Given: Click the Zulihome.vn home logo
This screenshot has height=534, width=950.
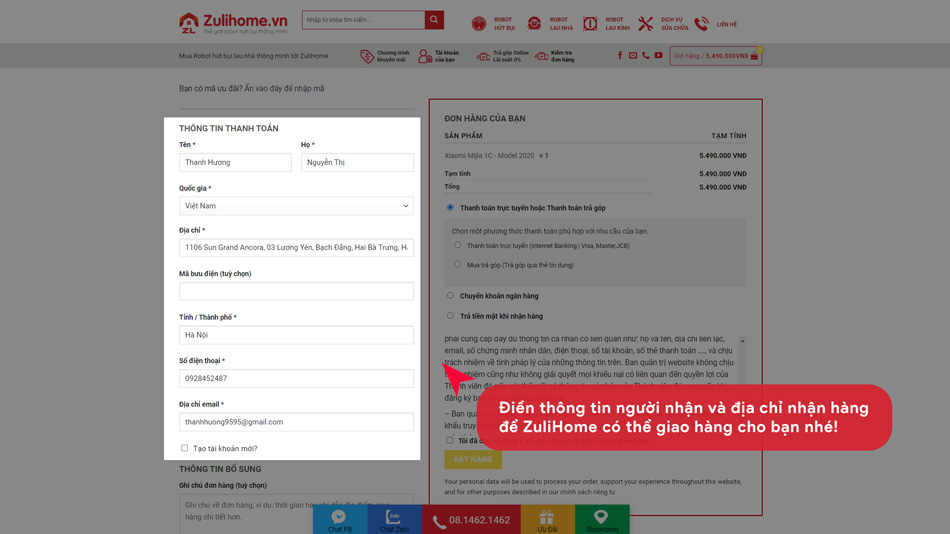Looking at the screenshot, I should tap(233, 22).
